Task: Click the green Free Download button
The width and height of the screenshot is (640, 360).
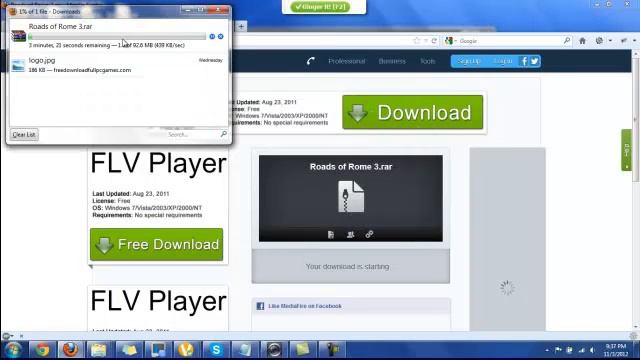Action: 157,244
